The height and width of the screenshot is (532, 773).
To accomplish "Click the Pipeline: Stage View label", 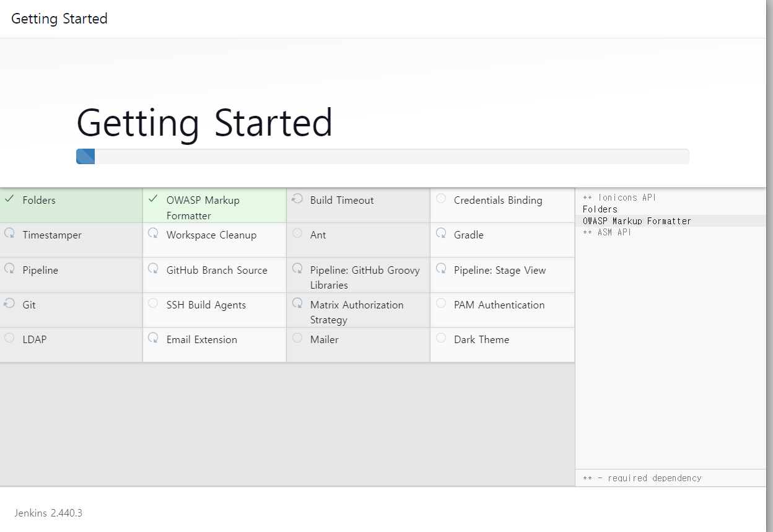I will [500, 270].
